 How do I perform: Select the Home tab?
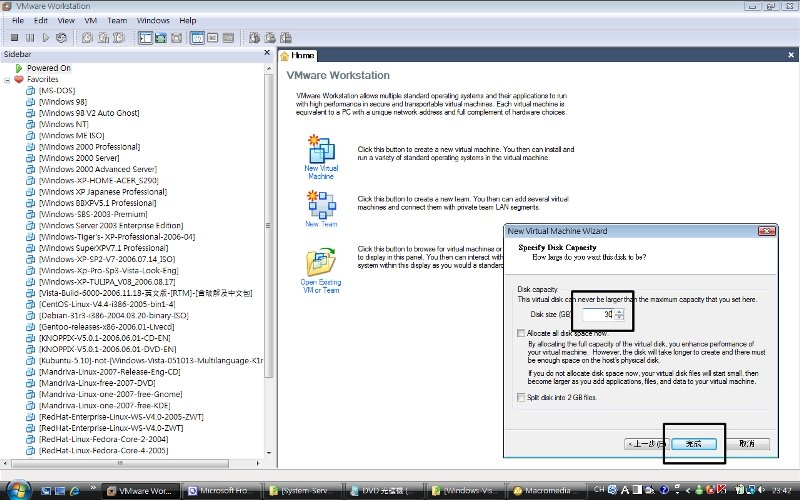(297, 55)
